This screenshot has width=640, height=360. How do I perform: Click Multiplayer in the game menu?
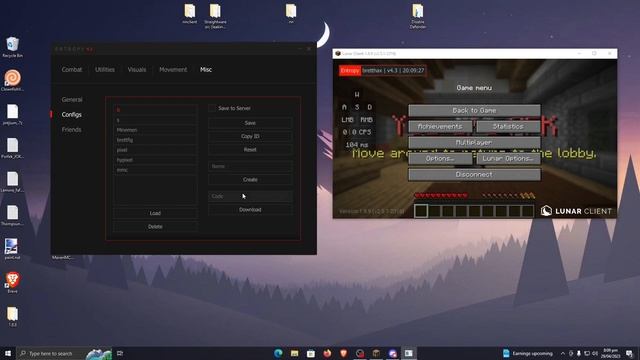[474, 142]
